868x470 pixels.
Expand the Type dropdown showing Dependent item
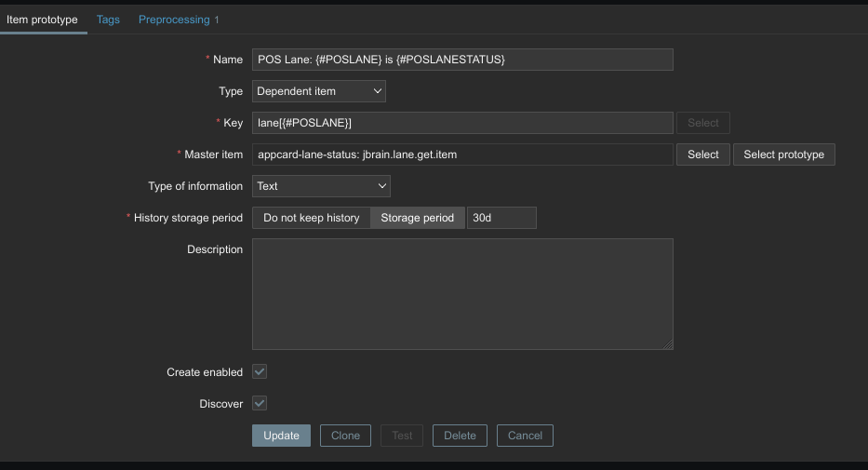318,91
